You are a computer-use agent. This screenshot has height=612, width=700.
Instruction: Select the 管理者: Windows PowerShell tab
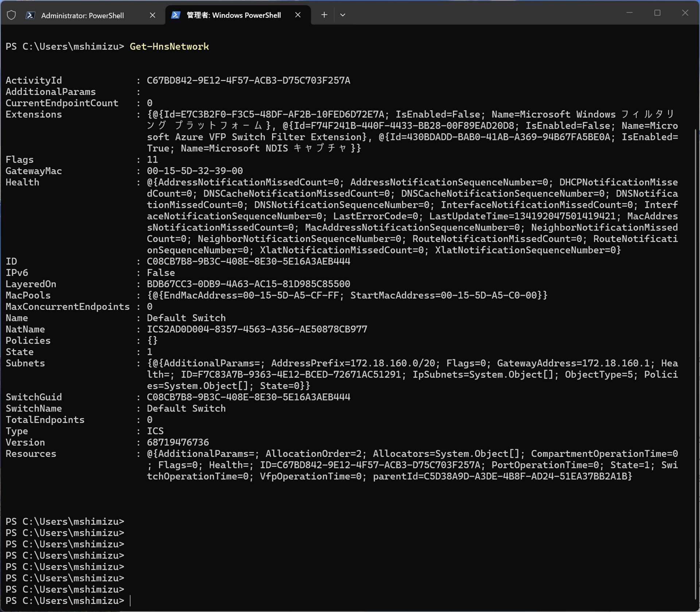click(234, 15)
